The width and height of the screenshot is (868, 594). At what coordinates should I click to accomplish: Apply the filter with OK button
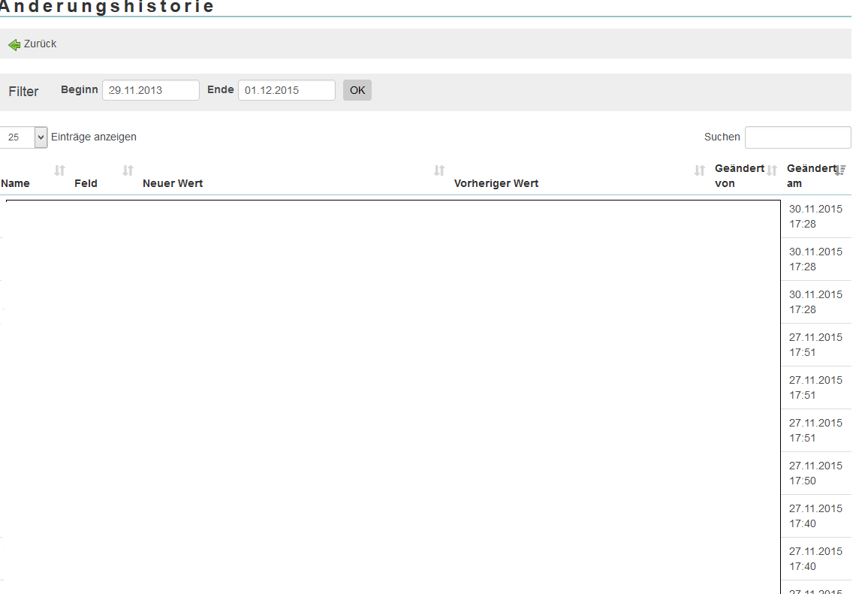[x=357, y=90]
